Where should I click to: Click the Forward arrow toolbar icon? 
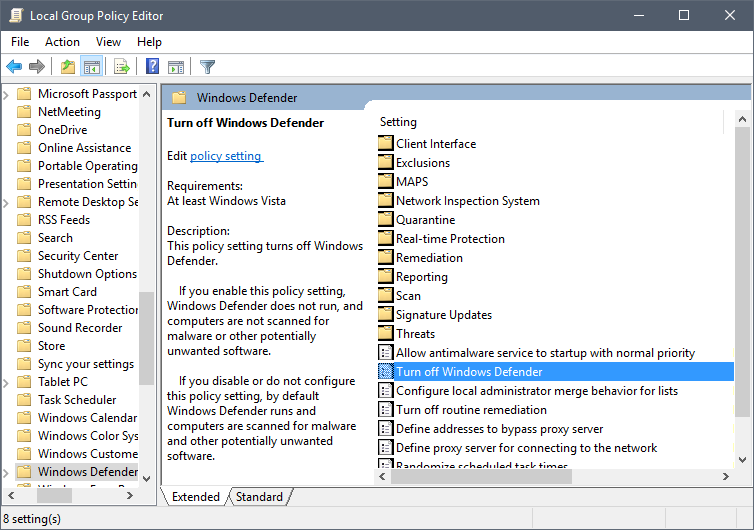point(37,66)
